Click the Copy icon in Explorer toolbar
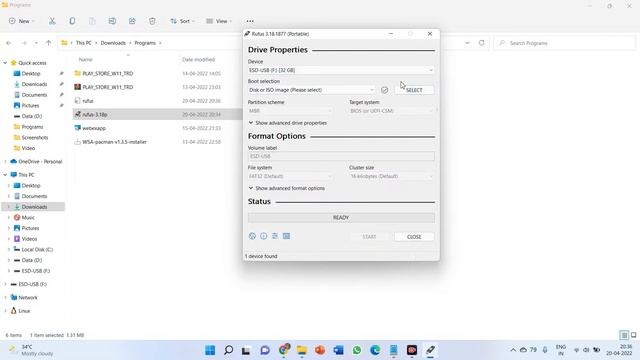This screenshot has width=640, height=360. (72, 21)
